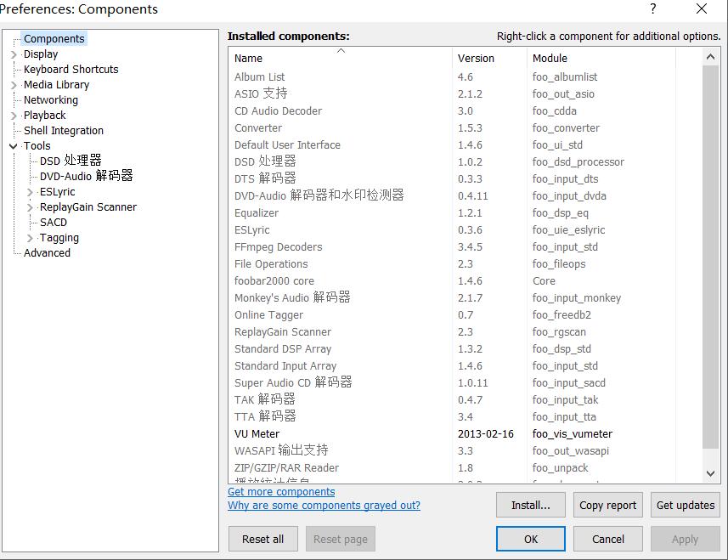Select SACD under Tools
Screen dimensions: 728x560
(x=54, y=223)
